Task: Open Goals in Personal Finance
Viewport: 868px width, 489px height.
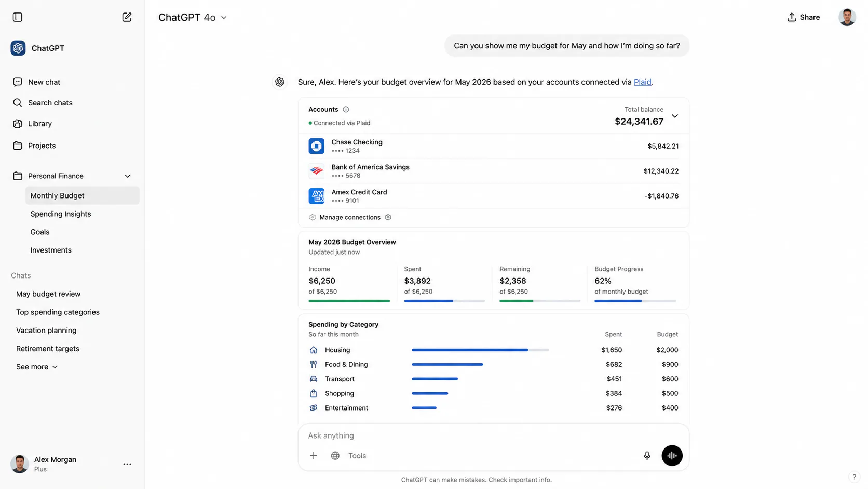Action: pyautogui.click(x=40, y=232)
